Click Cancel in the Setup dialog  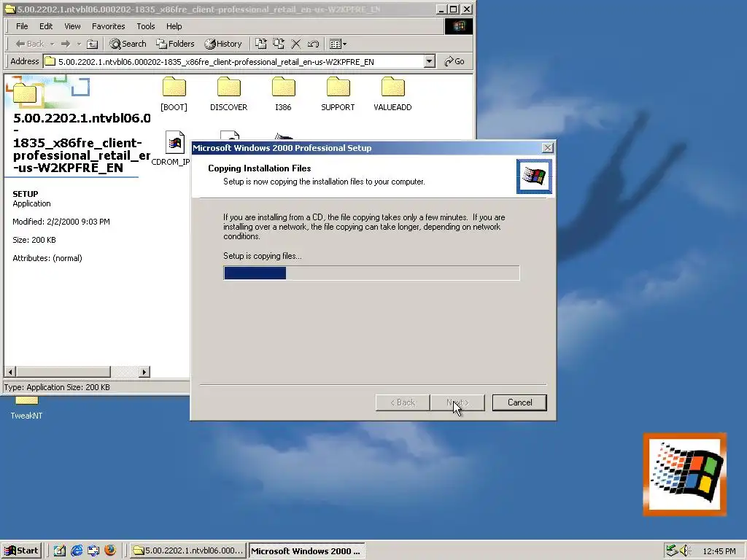coord(519,402)
